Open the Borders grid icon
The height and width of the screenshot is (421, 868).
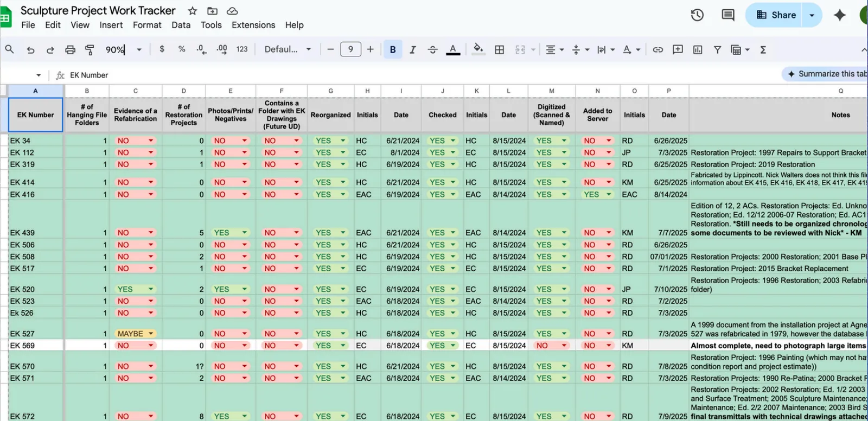(x=500, y=50)
